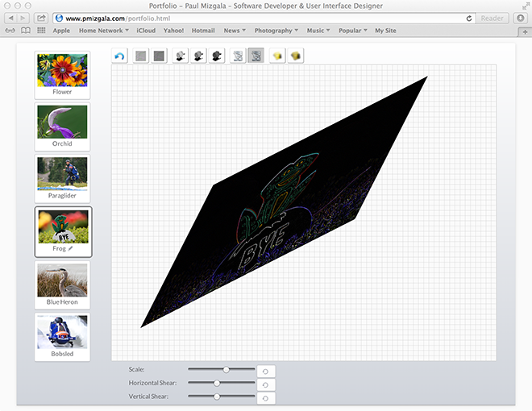Go back with Safari's back arrow
532x411 pixels.
[10, 18]
